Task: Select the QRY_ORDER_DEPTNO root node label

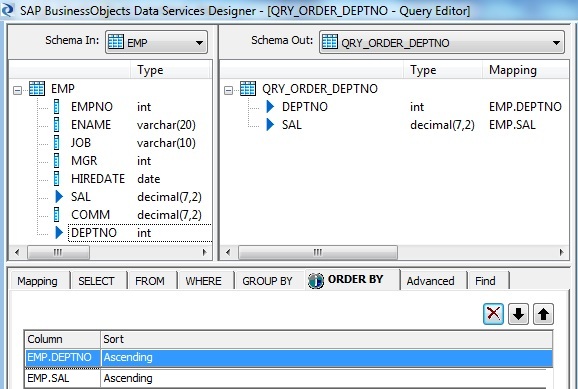Action: [x=320, y=89]
